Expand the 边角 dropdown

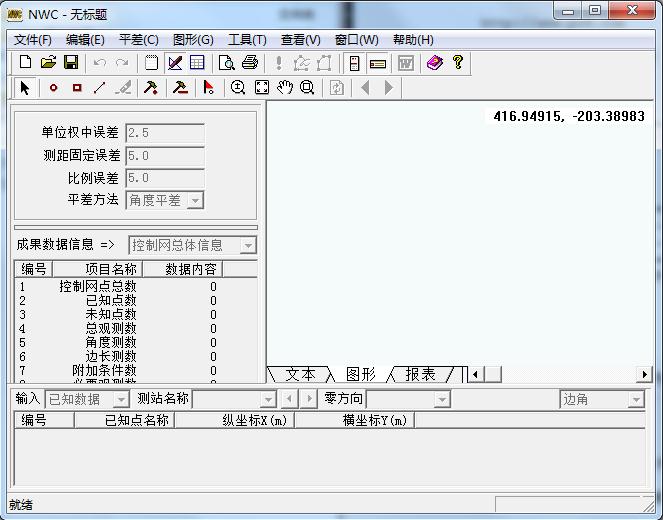click(x=636, y=399)
